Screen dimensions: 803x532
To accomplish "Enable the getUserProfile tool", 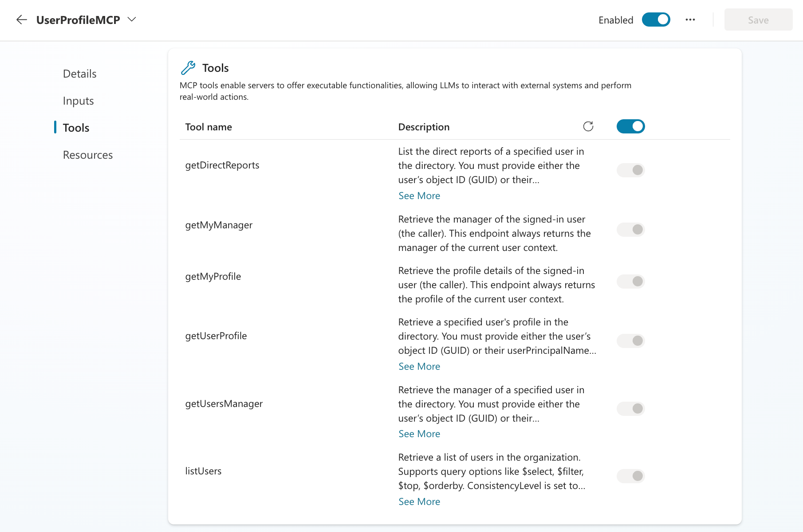I will tap(630, 340).
